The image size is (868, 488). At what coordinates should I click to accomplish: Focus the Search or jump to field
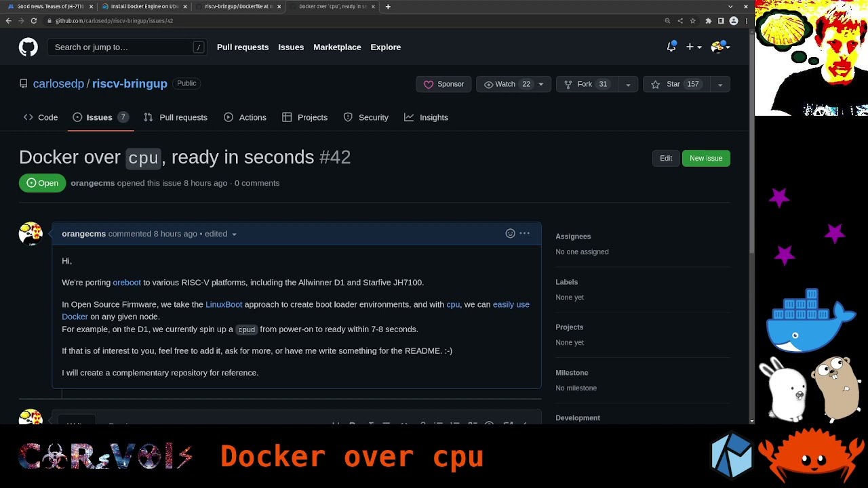(127, 47)
